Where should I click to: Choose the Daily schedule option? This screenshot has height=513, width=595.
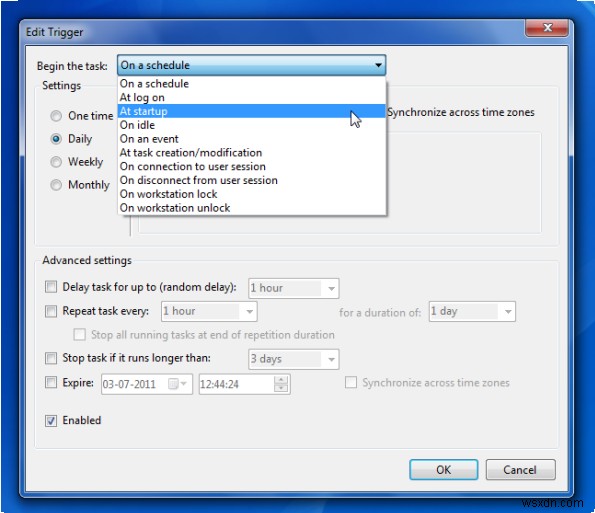click(x=56, y=139)
